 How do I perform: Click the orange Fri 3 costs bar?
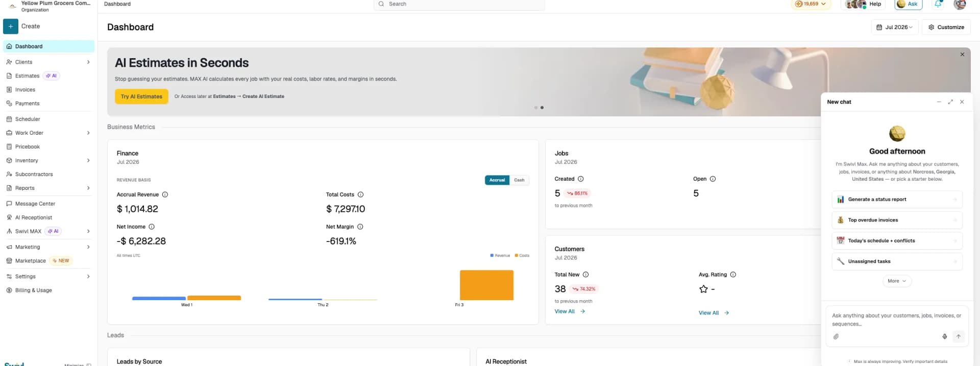pos(486,285)
